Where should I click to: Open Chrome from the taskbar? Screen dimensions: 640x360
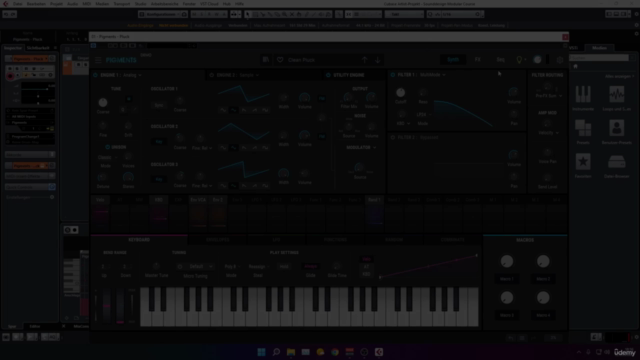click(335, 352)
